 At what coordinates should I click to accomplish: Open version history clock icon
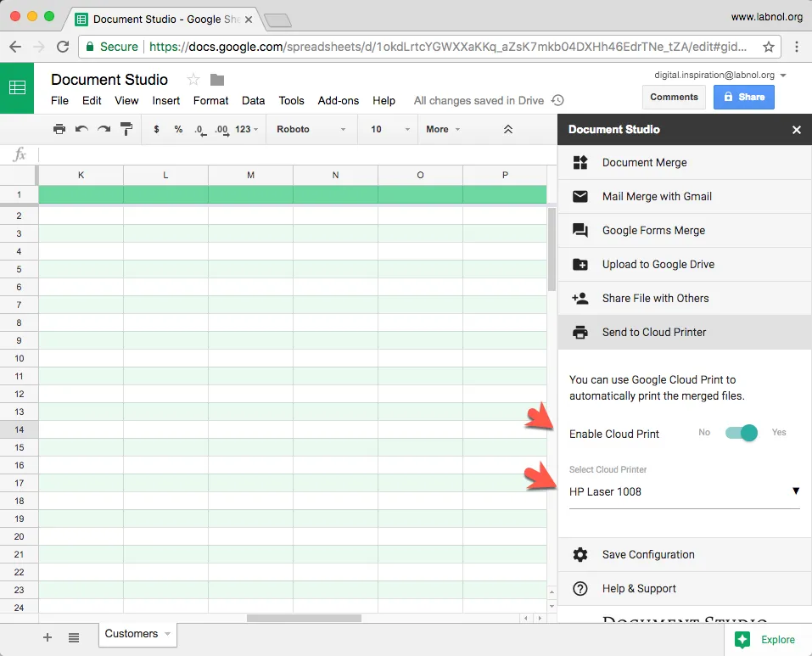coord(557,100)
